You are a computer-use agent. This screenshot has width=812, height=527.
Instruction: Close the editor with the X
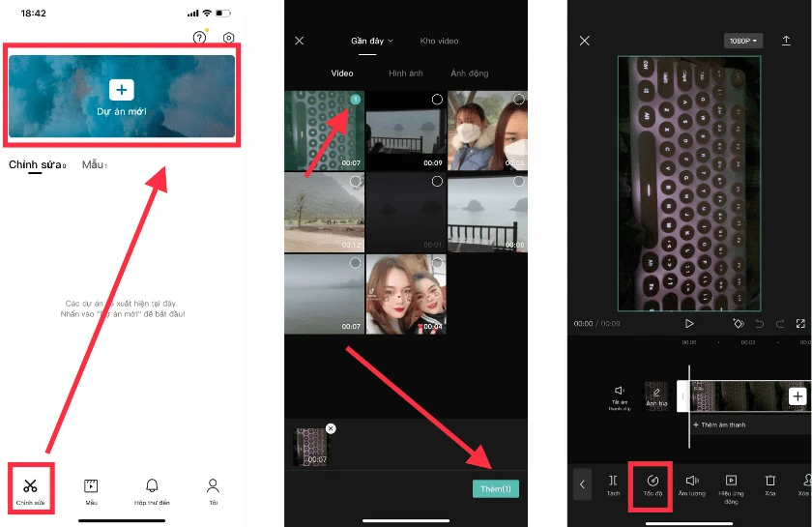585,41
